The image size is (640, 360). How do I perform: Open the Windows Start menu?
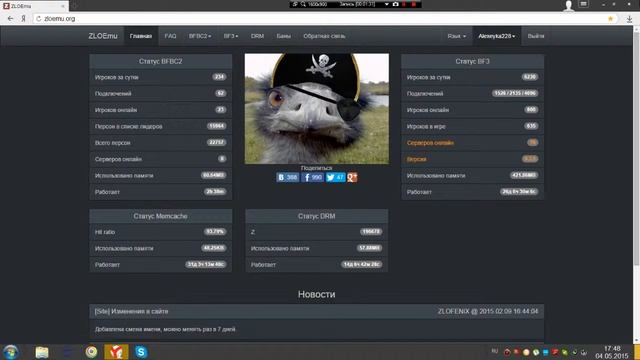(x=11, y=351)
